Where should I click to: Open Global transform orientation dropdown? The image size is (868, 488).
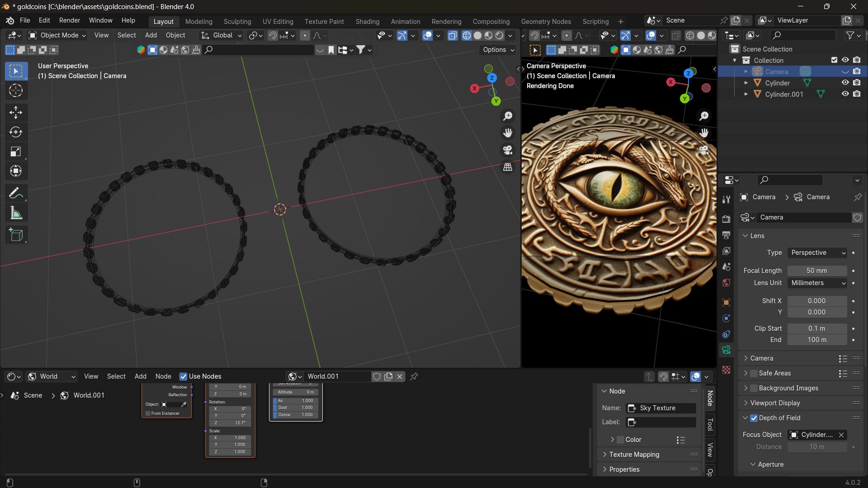click(x=222, y=35)
